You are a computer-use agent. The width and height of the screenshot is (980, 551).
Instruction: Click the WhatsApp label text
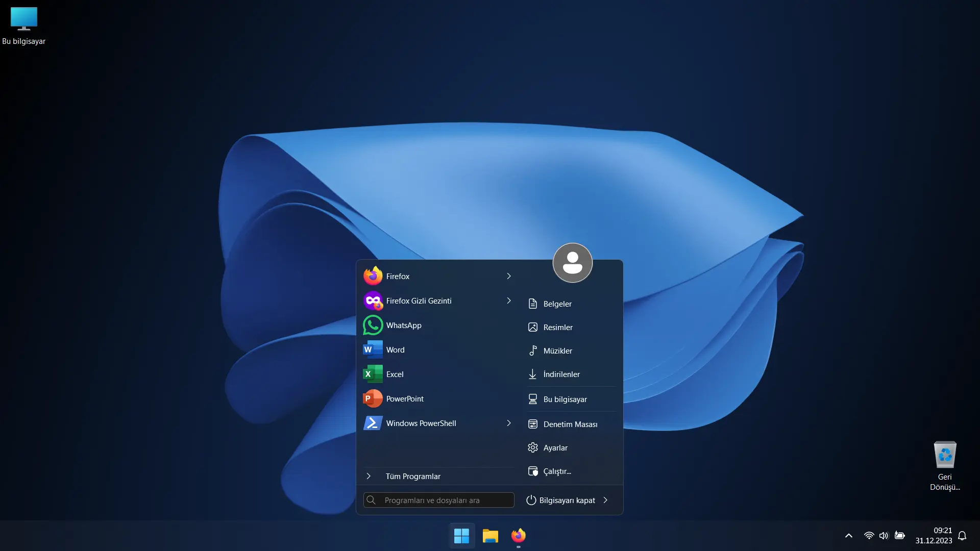tap(404, 325)
